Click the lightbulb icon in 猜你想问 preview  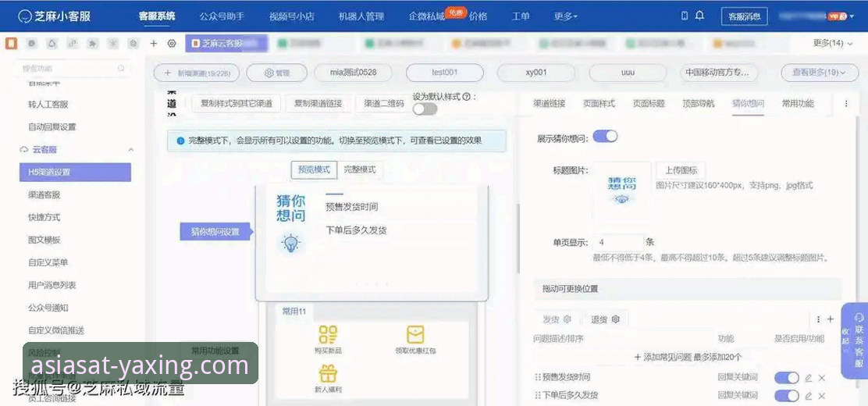(290, 243)
